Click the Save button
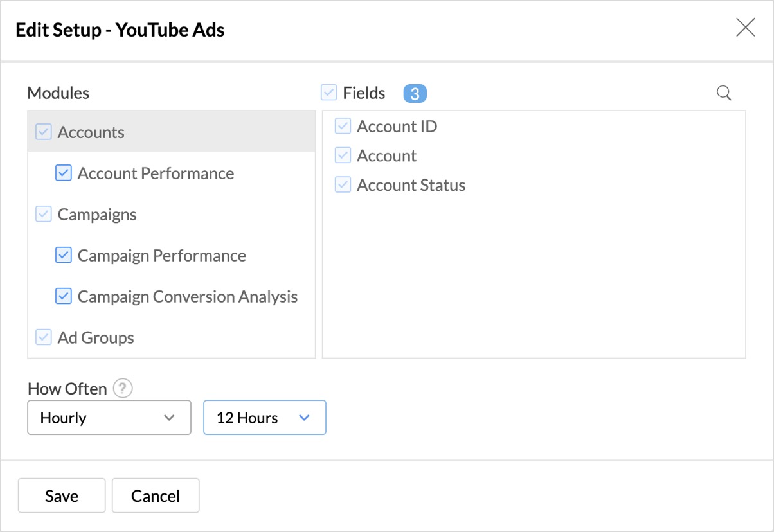Image resolution: width=774 pixels, height=532 pixels. coord(62,495)
